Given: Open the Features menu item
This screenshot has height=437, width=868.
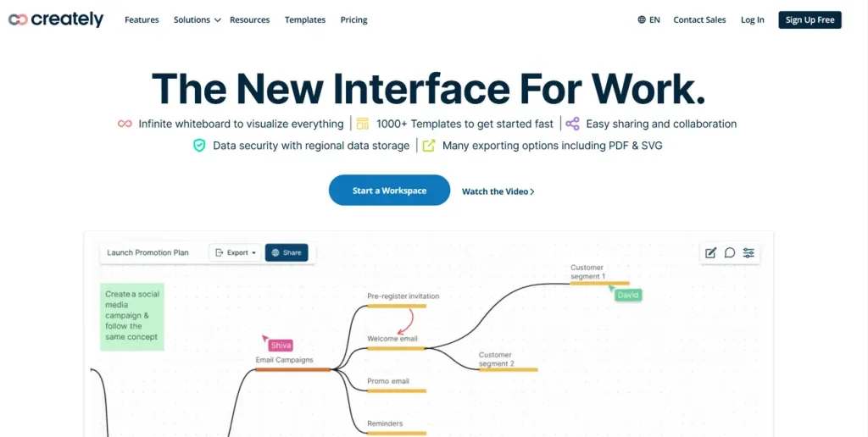Looking at the screenshot, I should click(142, 20).
